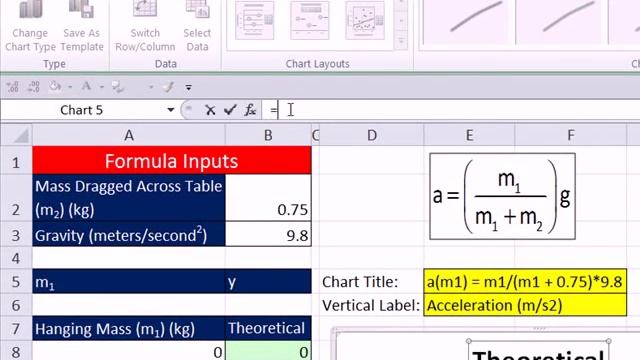Screen dimensions: 640x360
Task: Apply the second chart layout thumbnail
Action: point(309,20)
